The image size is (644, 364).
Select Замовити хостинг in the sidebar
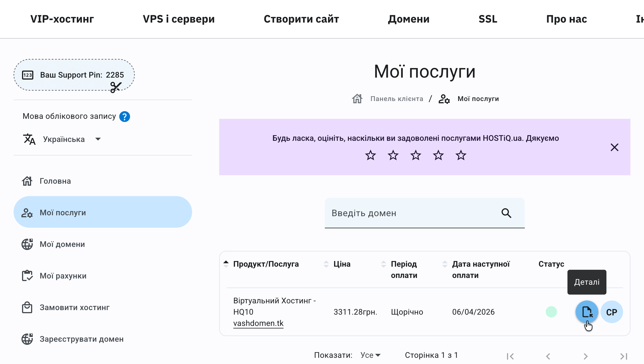pyautogui.click(x=74, y=308)
